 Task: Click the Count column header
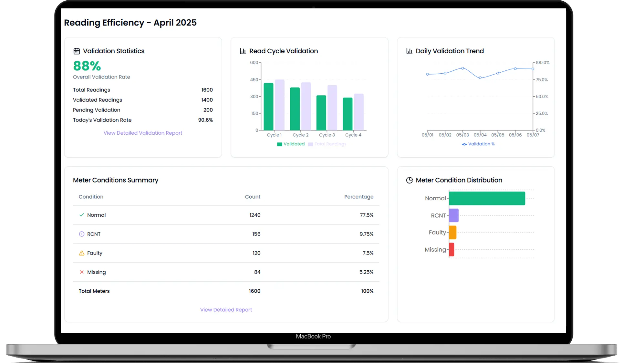[x=252, y=197]
